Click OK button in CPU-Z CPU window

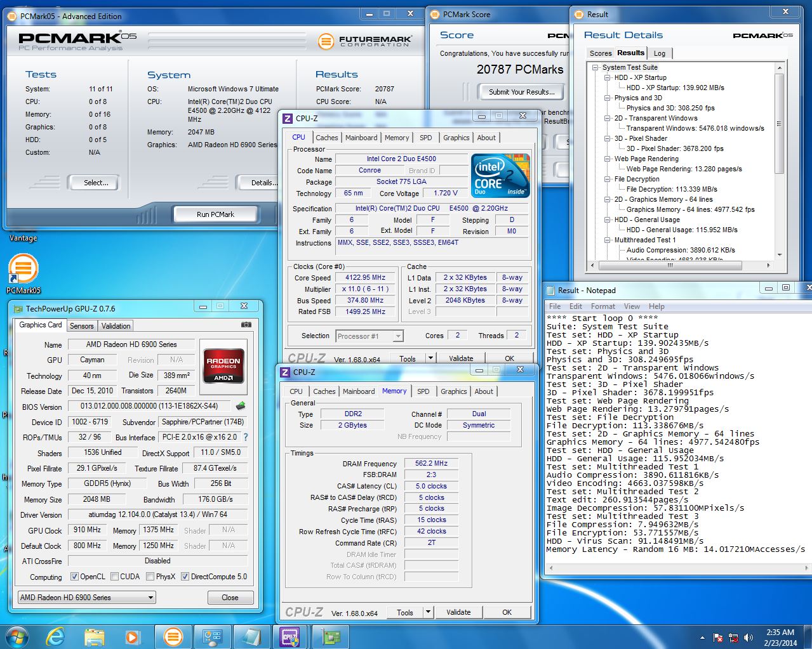(509, 358)
